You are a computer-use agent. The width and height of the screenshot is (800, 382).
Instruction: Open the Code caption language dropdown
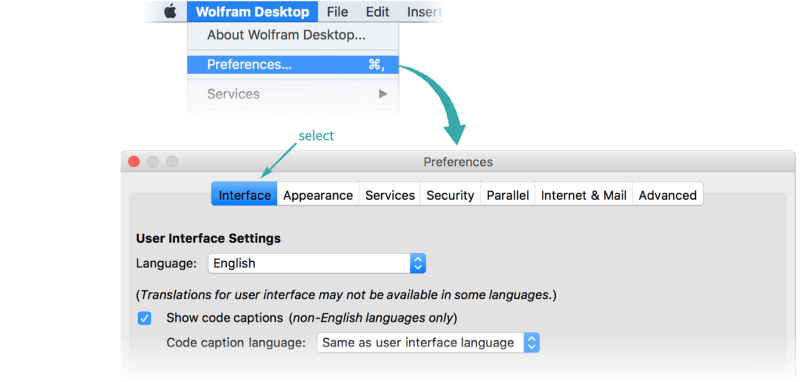pos(428,343)
